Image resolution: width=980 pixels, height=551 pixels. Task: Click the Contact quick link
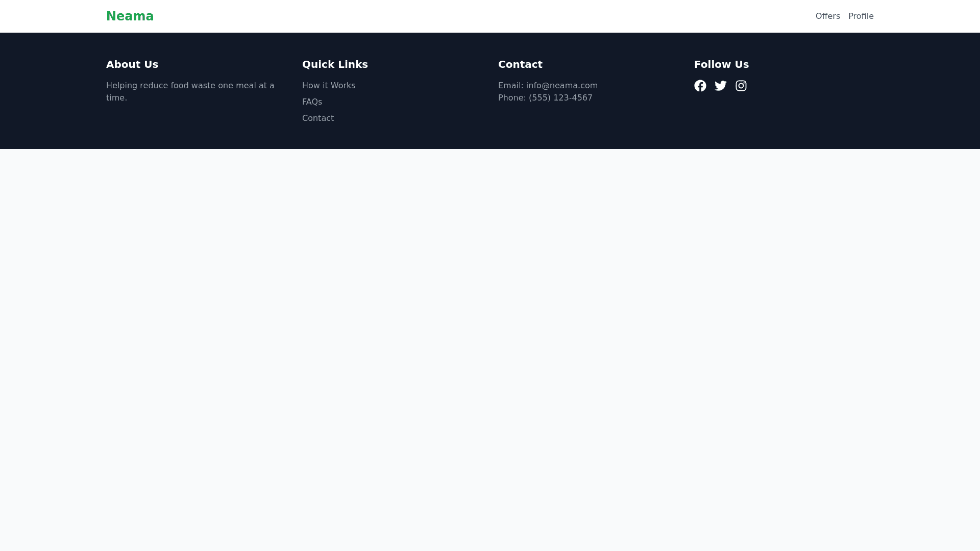pos(318,118)
